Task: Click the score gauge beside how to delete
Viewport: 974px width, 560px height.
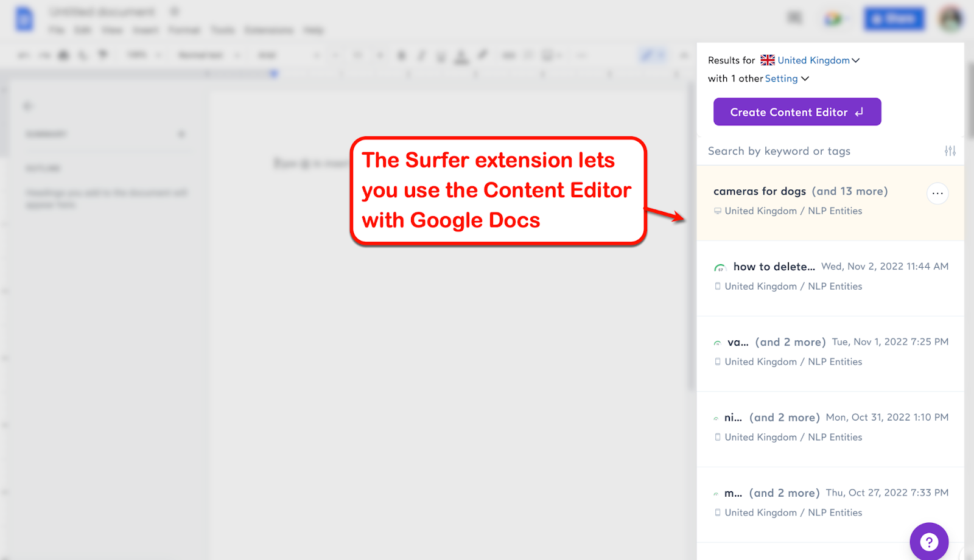Action: click(x=720, y=267)
